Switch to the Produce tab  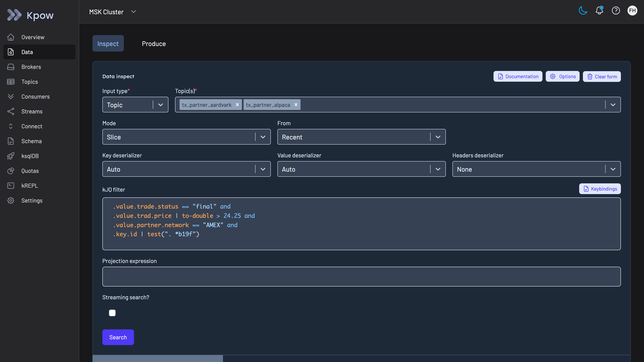click(x=154, y=44)
